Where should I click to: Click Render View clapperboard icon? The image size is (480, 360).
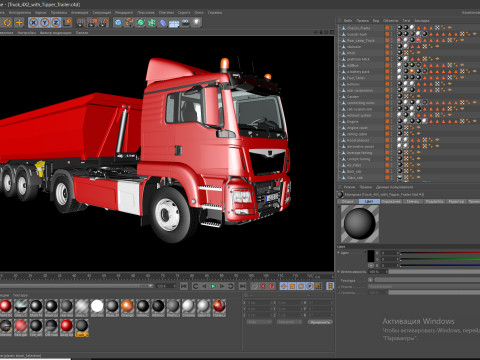[x=81, y=23]
